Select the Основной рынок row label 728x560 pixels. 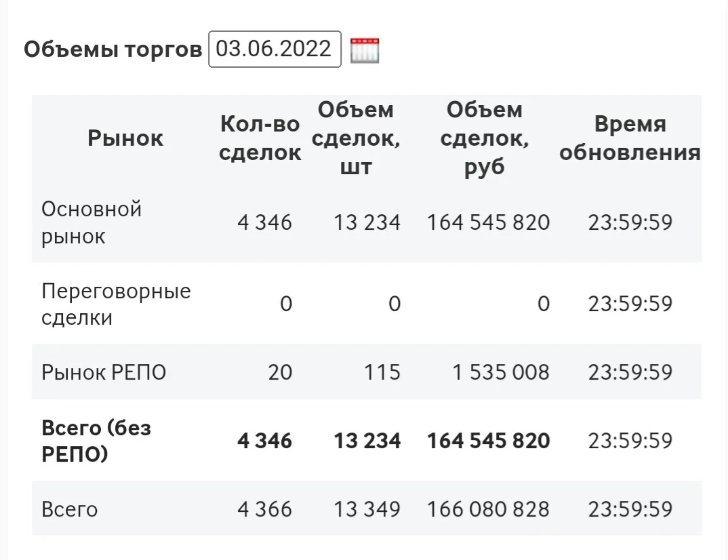92,222
